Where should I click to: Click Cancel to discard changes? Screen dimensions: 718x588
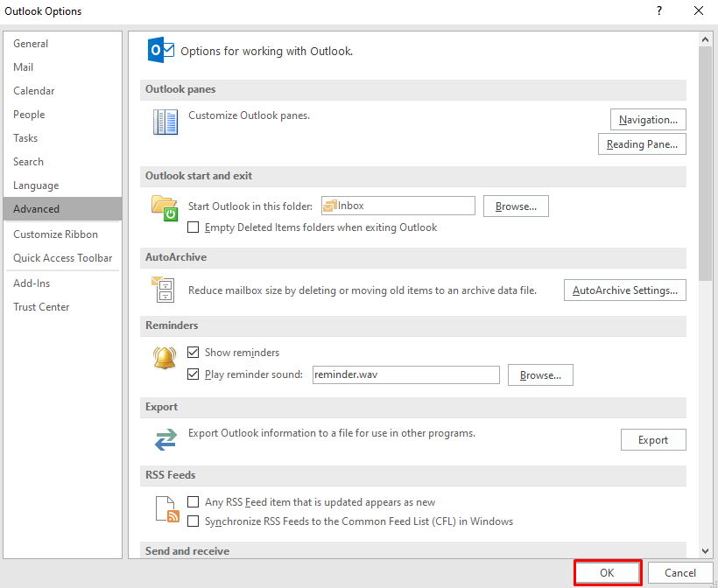click(680, 573)
